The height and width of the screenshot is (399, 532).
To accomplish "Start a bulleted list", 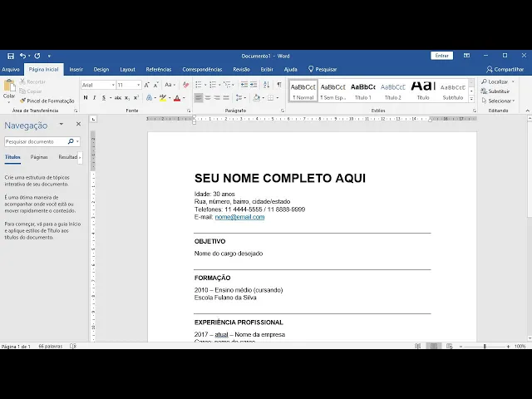I will 199,85.
